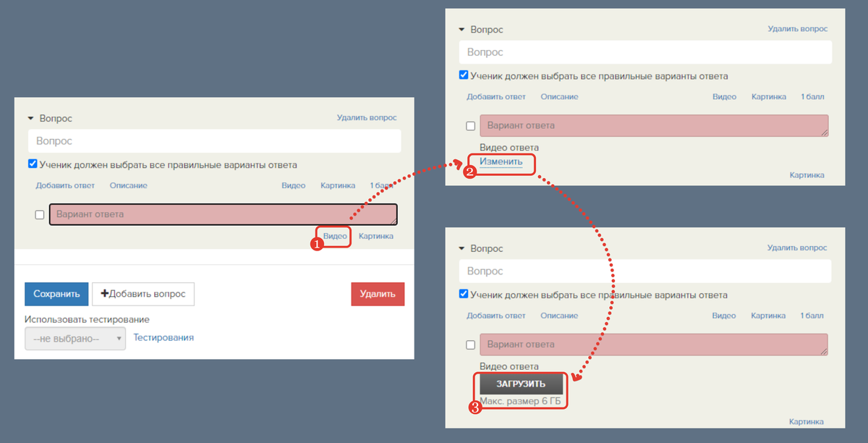Click 1 балл link in the Изменить panel
This screenshot has width=868, height=443.
tap(812, 96)
